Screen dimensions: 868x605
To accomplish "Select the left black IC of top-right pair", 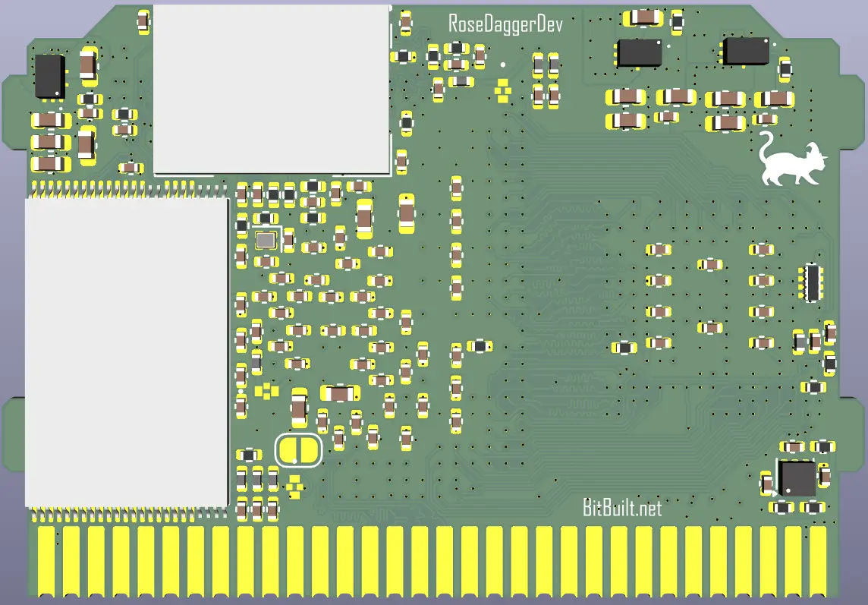I will coord(640,52).
